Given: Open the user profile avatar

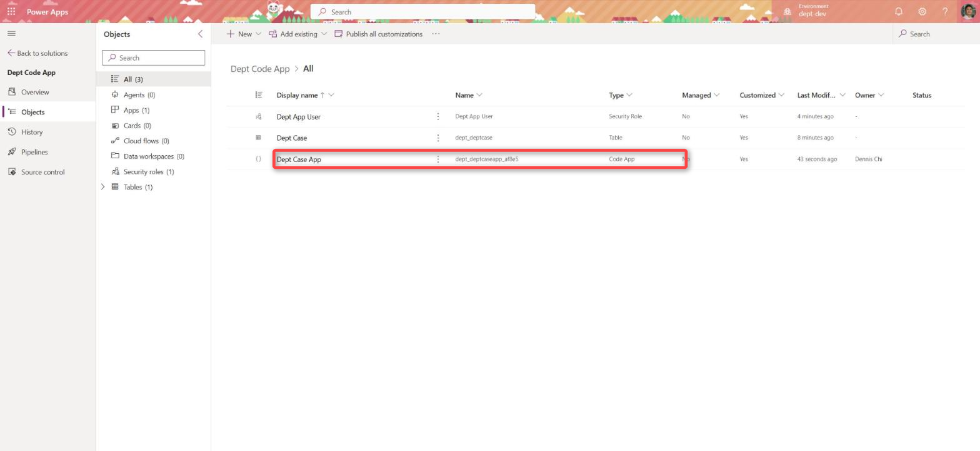Looking at the screenshot, I should point(968,11).
